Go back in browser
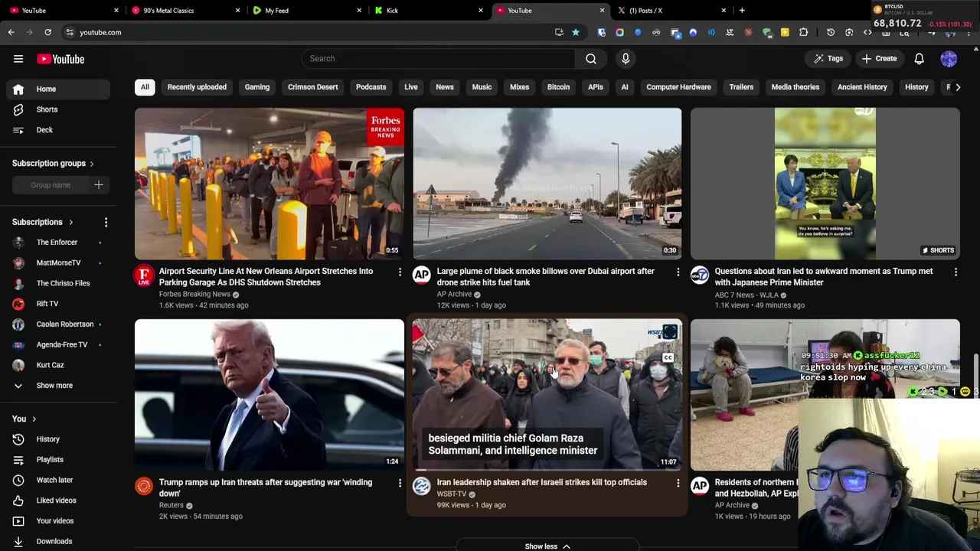This screenshot has height=551, width=980. pyautogui.click(x=11, y=32)
